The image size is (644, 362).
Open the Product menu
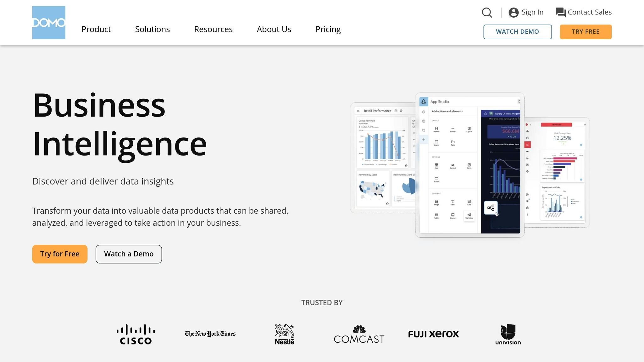point(96,29)
